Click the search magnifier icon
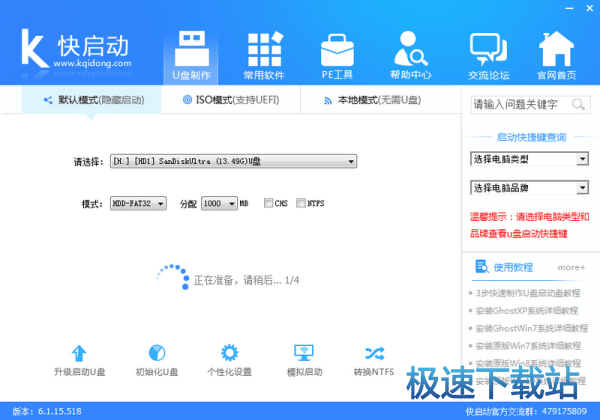 tap(578, 104)
